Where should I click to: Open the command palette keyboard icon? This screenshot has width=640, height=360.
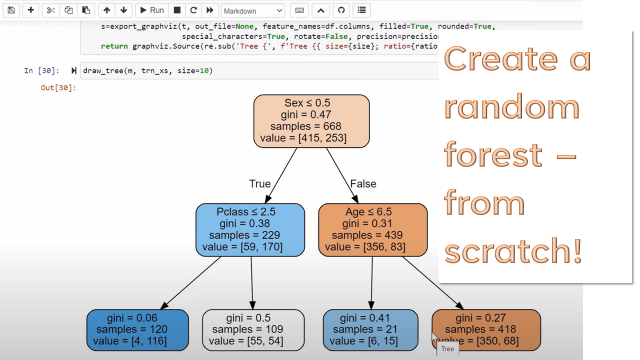(299, 10)
